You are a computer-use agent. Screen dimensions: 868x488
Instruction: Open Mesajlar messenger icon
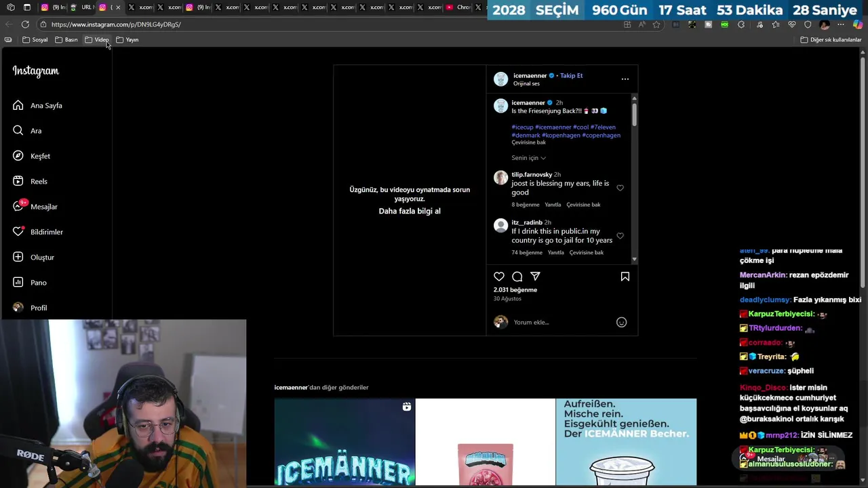click(18, 206)
